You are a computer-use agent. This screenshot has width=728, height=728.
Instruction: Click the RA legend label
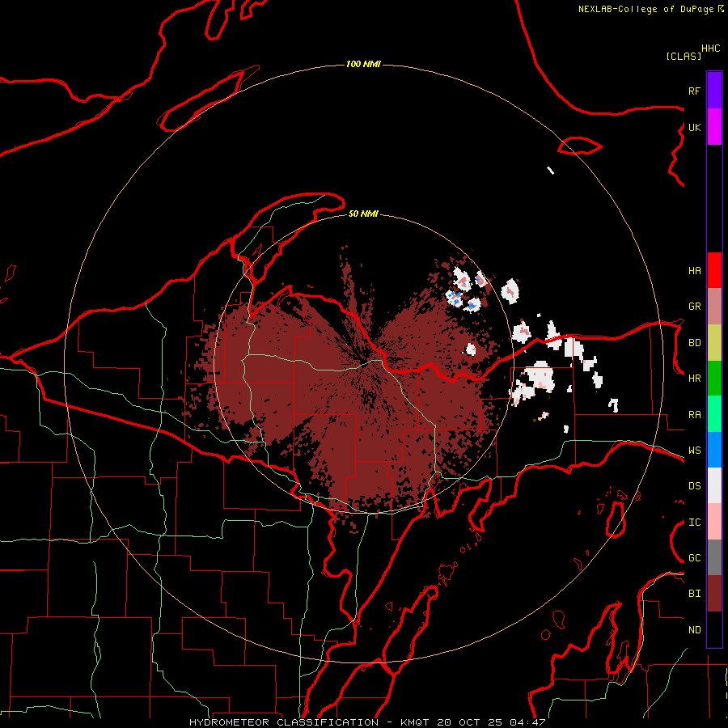click(x=694, y=415)
